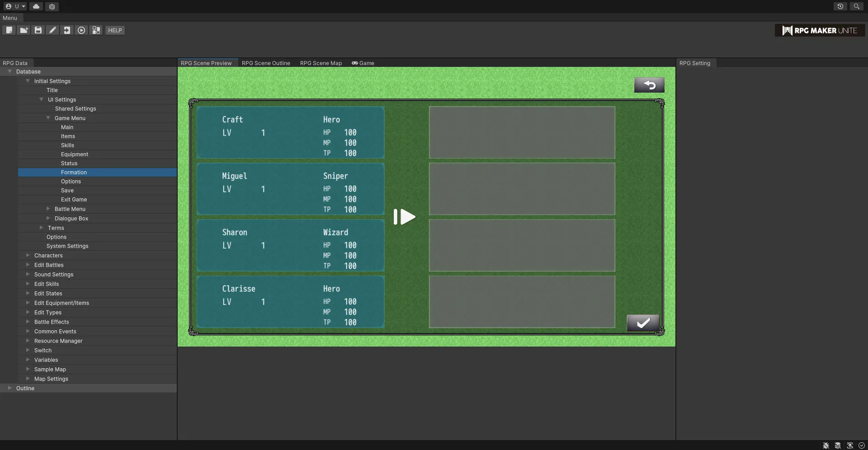Click the pencil edit icon in toolbar

[52, 30]
